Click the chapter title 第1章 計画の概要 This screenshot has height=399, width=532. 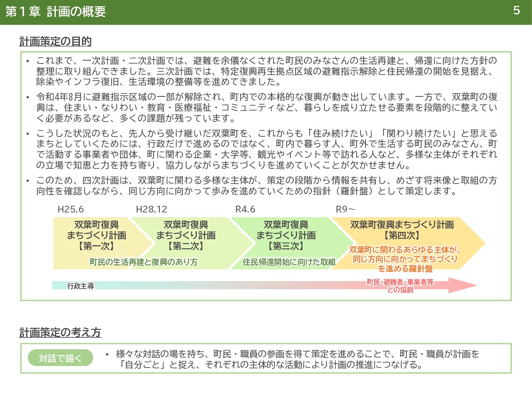coord(56,12)
